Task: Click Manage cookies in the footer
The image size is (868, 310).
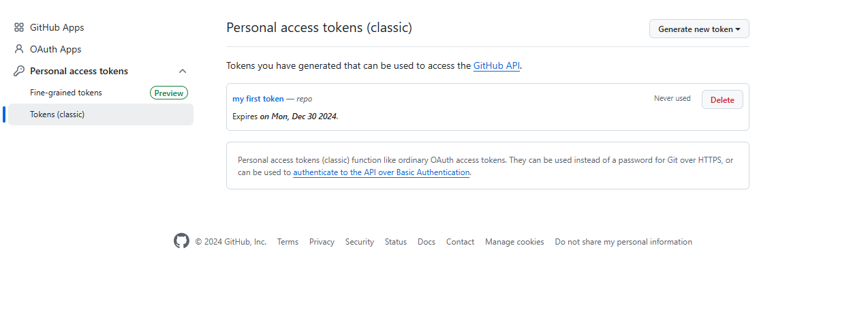Action: pyautogui.click(x=514, y=242)
